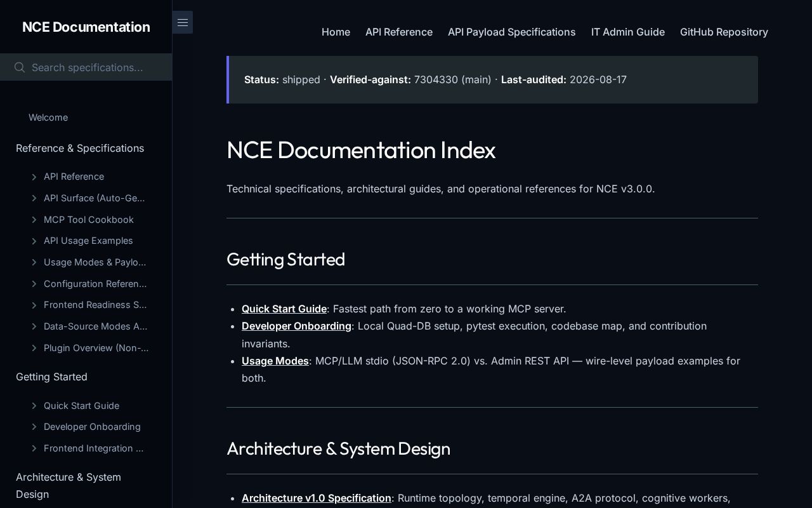
Task: Expand the API Surface (Auto-Ge... chevron
Action: [34, 198]
